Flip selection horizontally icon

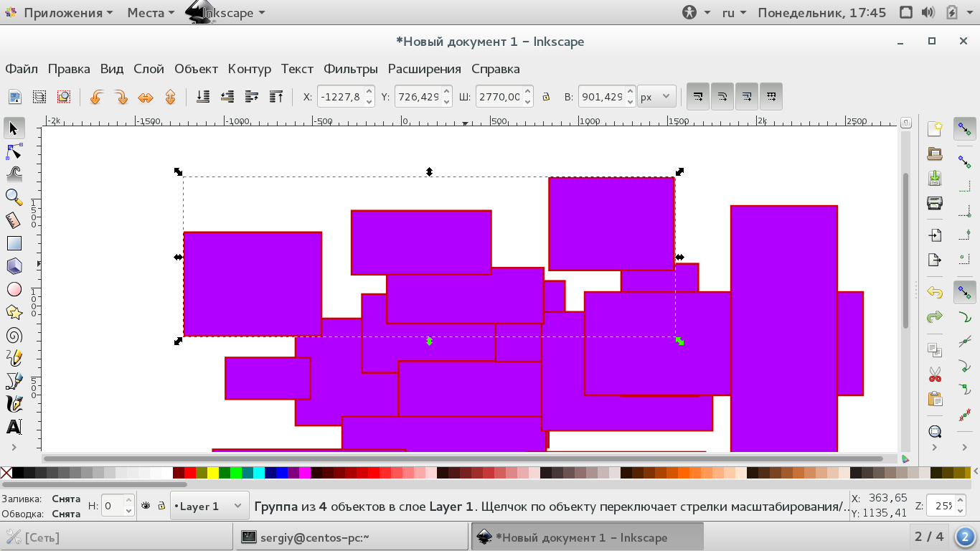tap(146, 97)
